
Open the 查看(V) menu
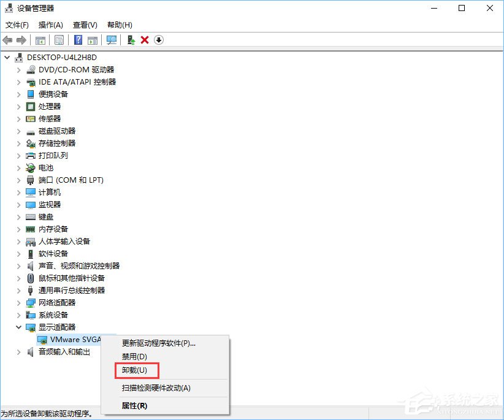85,25
